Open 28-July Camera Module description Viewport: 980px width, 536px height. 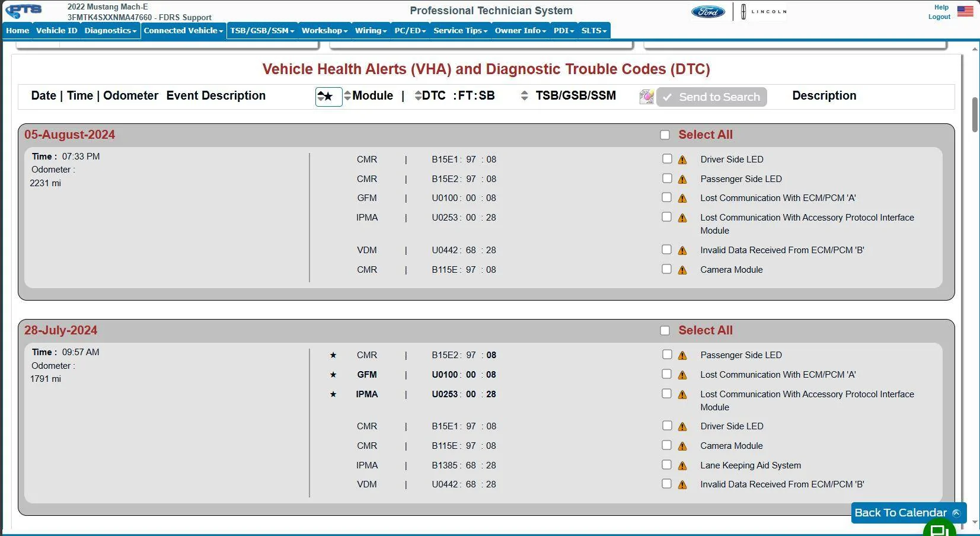coord(732,446)
